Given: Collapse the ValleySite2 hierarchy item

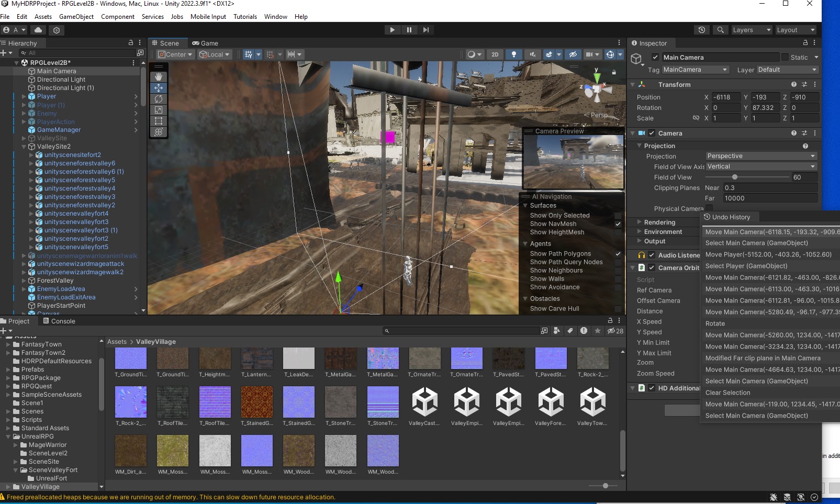Looking at the screenshot, I should [x=24, y=147].
